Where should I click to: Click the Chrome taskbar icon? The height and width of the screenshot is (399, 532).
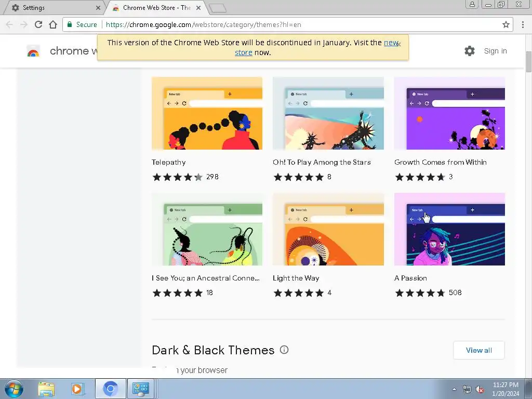click(x=110, y=389)
